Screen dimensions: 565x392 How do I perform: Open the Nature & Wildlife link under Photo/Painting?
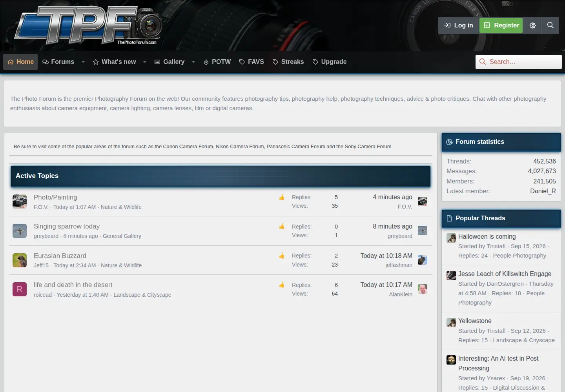121,207
